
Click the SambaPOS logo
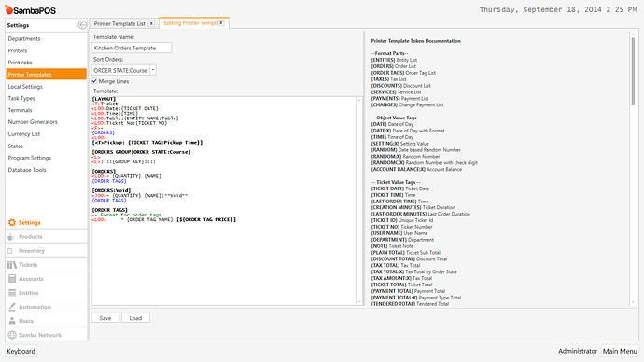pyautogui.click(x=31, y=10)
